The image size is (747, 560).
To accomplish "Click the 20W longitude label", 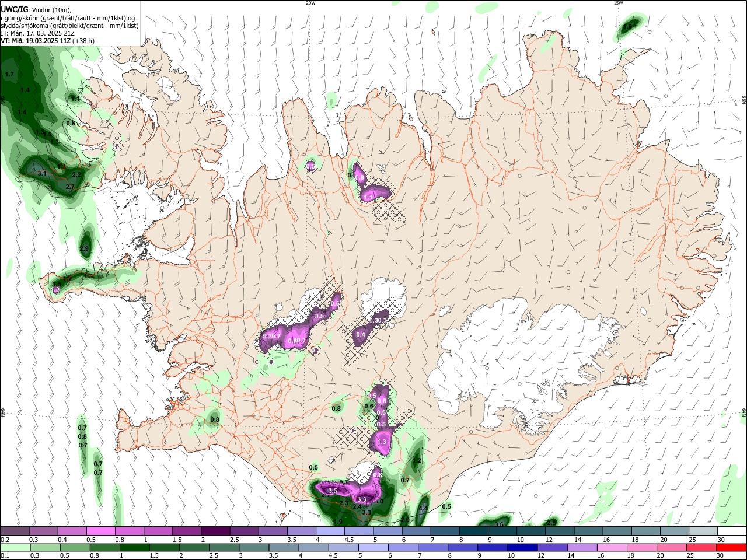I will click(310, 3).
